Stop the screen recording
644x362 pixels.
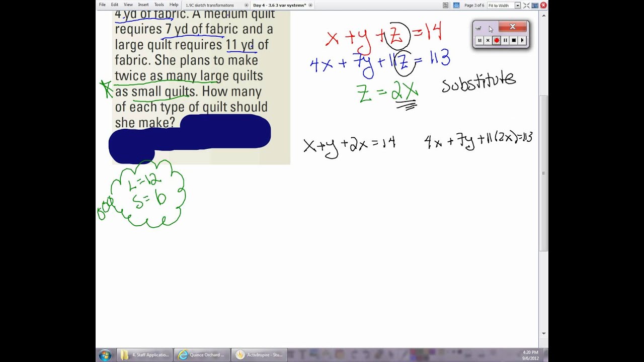tap(514, 40)
